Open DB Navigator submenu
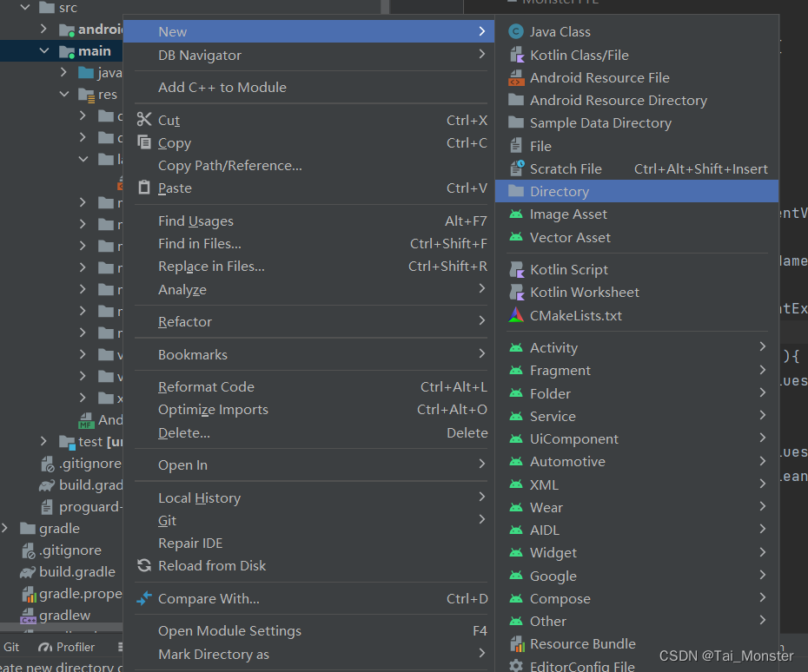808x672 pixels. pos(308,55)
